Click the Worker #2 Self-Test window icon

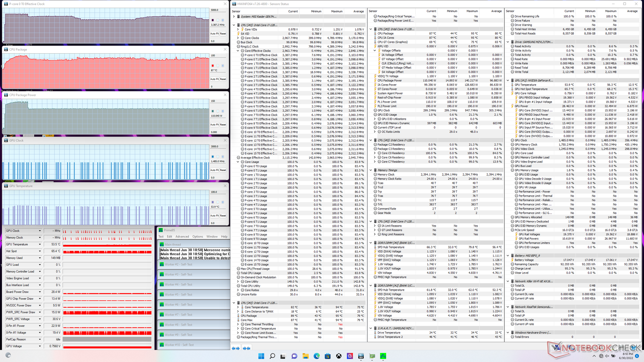point(162,264)
